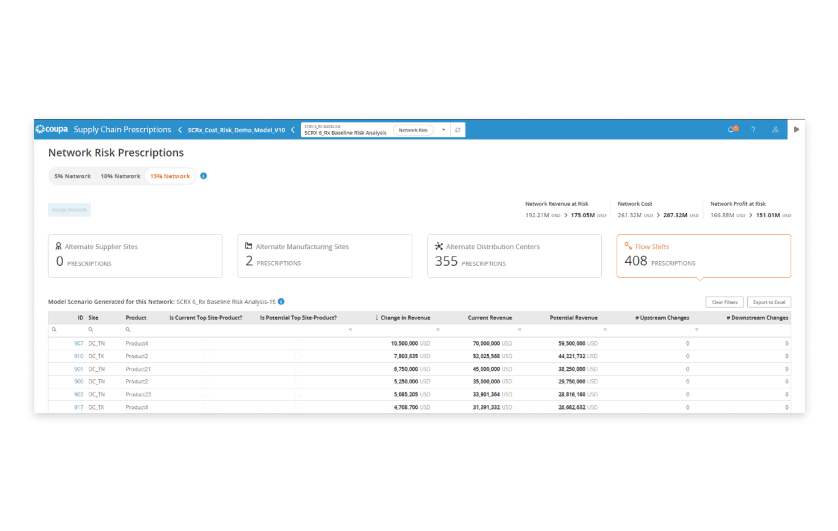Open the scenario dropdown arrow in header

click(444, 130)
